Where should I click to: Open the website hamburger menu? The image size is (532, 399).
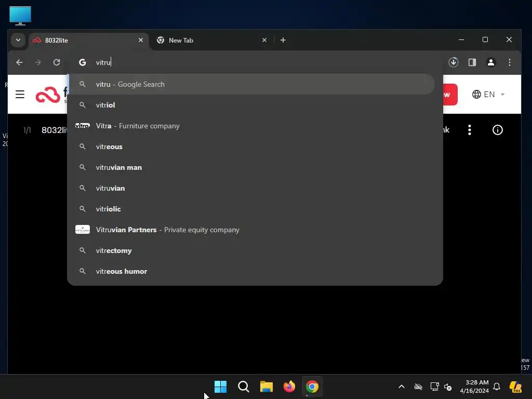tap(20, 95)
